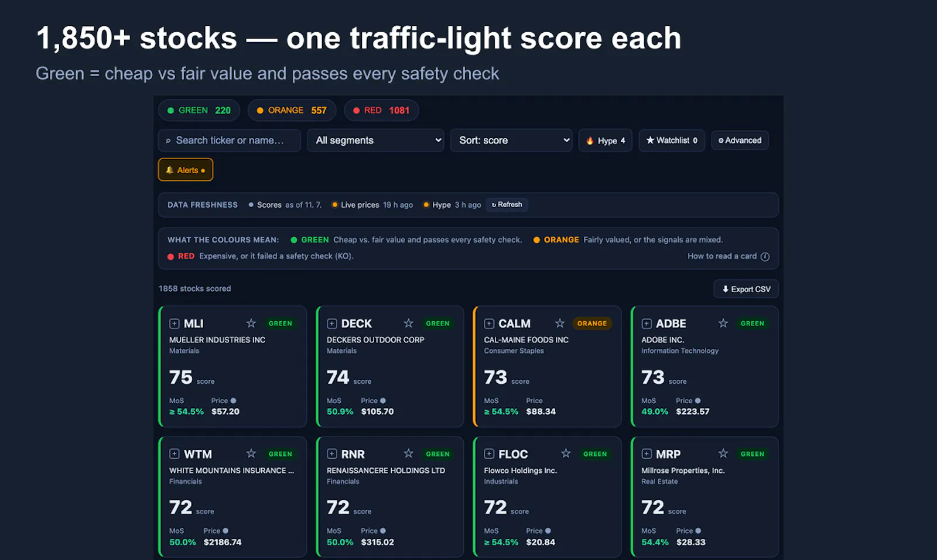Viewport: 937px width, 560px height.
Task: Click the ORANGE badge on CALM card
Action: coord(592,324)
